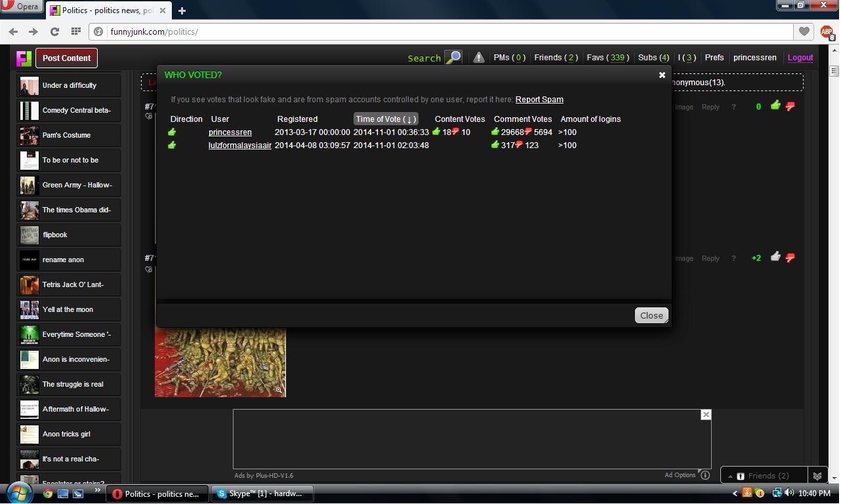Open the Speed Dial grid icon
841x504 pixels.
[x=76, y=31]
